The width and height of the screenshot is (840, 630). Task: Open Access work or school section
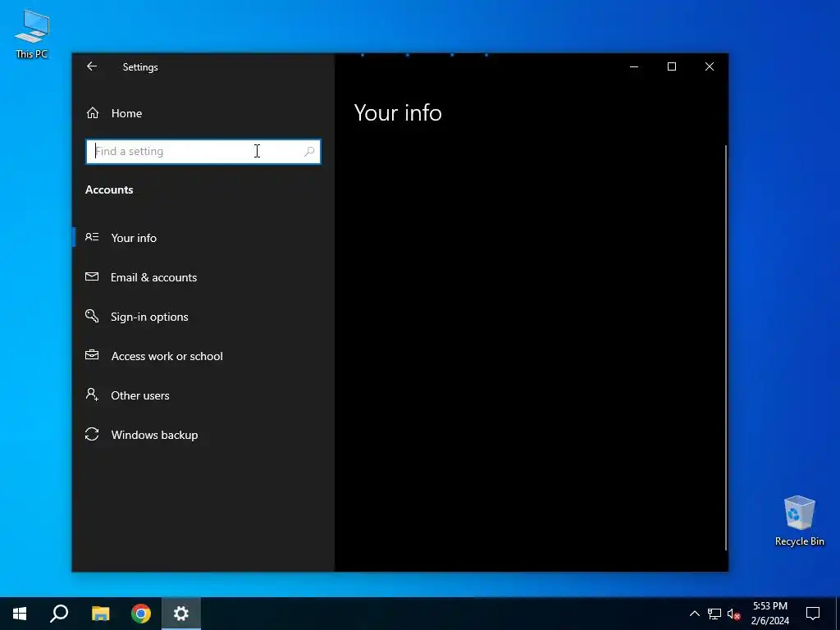[x=203, y=356]
